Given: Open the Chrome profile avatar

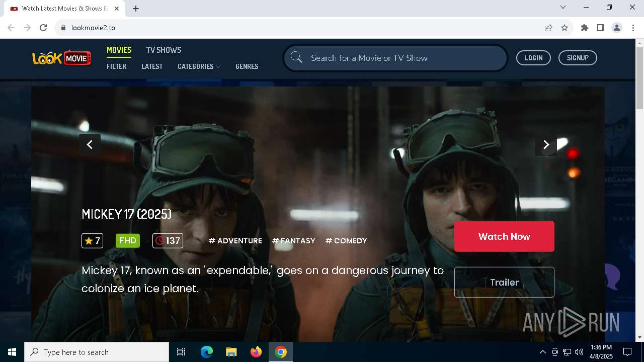Looking at the screenshot, I should [x=617, y=28].
